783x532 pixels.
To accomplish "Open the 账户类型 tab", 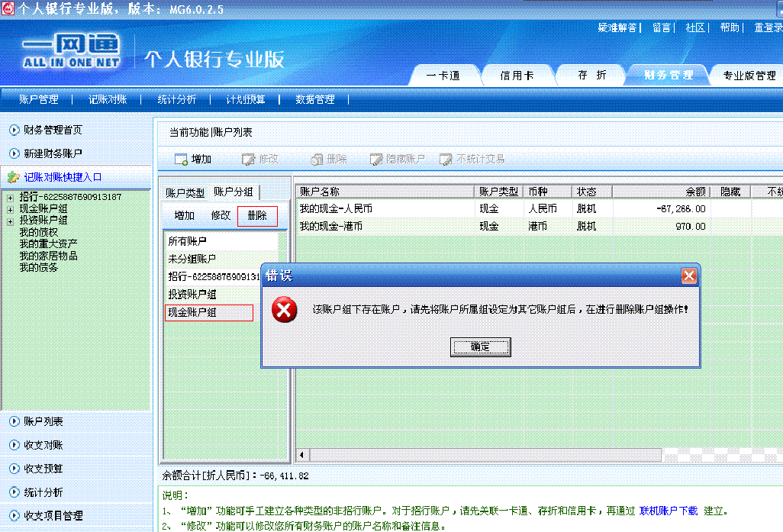I will click(185, 192).
